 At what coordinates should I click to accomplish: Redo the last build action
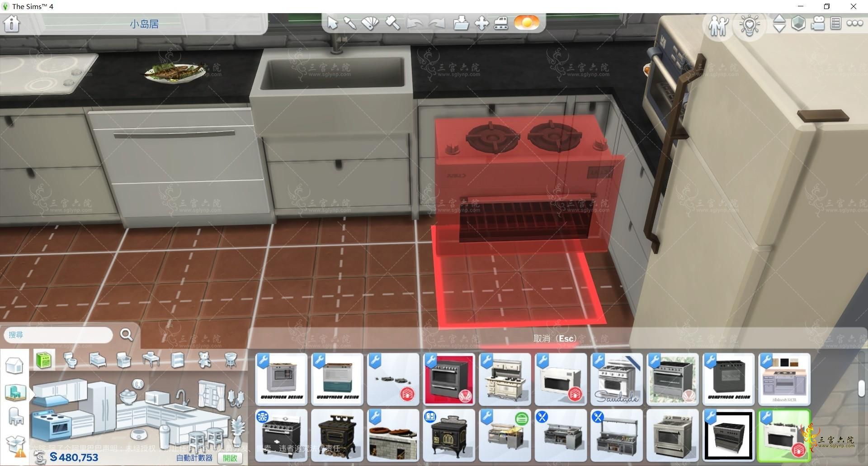point(437,24)
